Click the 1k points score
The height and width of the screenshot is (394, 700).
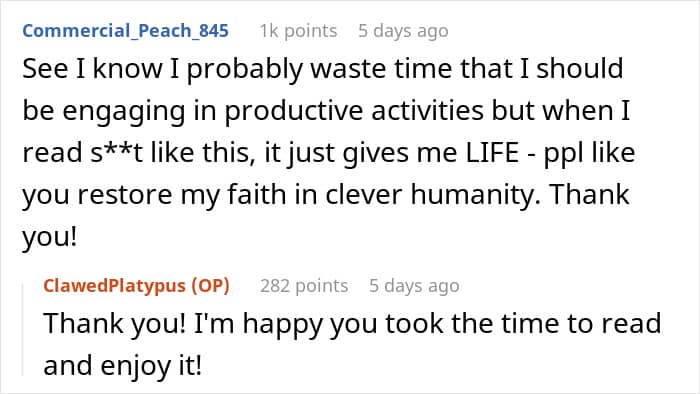(298, 31)
